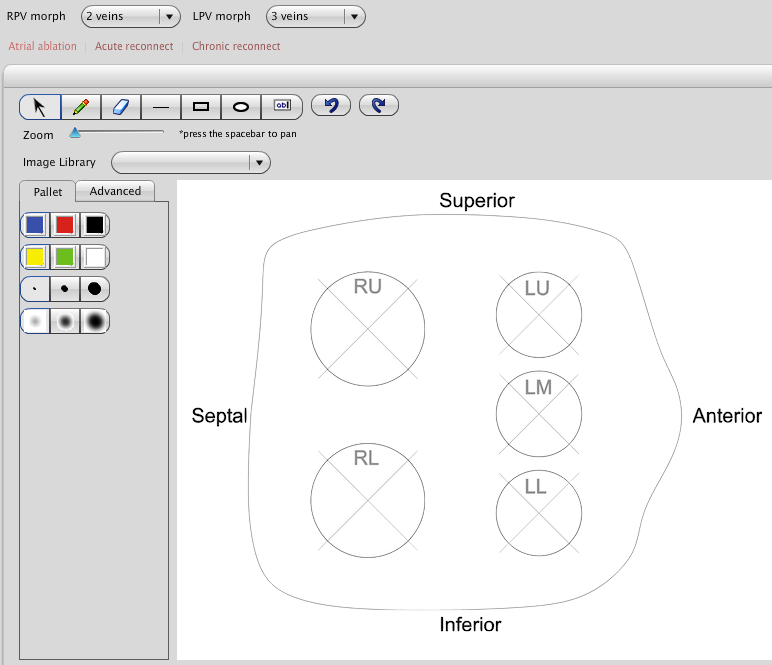This screenshot has width=772, height=665.
Task: Choose the large solid brush size
Action: (95, 289)
